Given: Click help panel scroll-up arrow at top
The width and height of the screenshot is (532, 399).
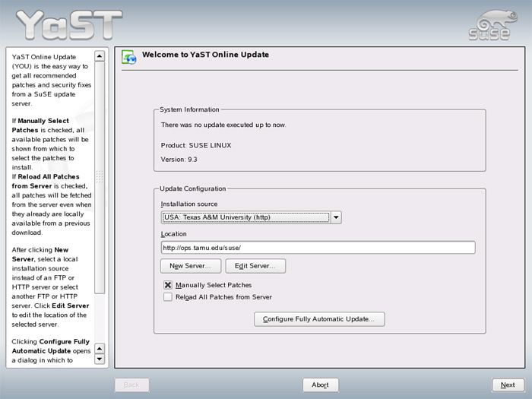Looking at the screenshot, I should 100,56.
